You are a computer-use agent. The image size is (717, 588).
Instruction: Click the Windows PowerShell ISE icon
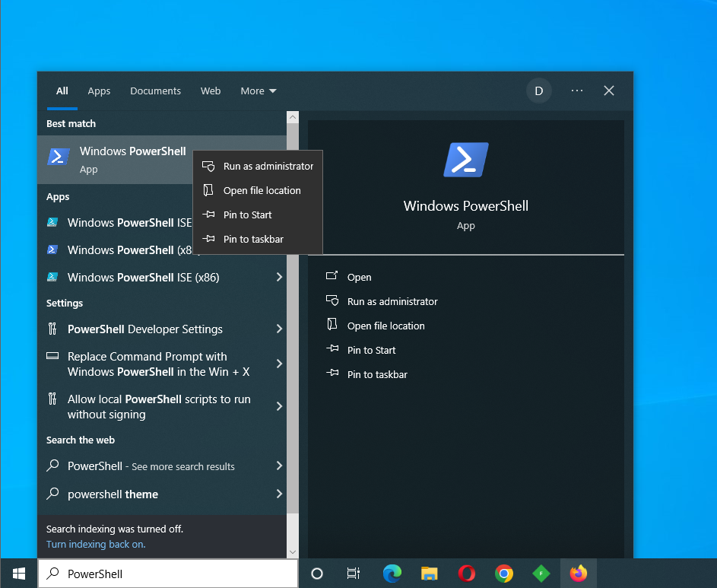pos(52,222)
